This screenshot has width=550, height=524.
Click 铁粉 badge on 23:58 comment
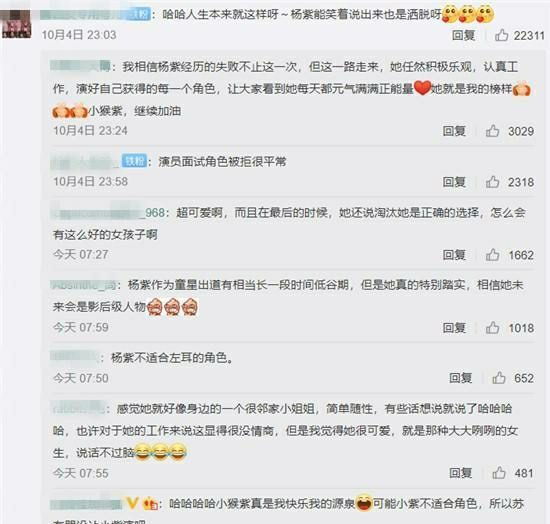click(x=134, y=161)
